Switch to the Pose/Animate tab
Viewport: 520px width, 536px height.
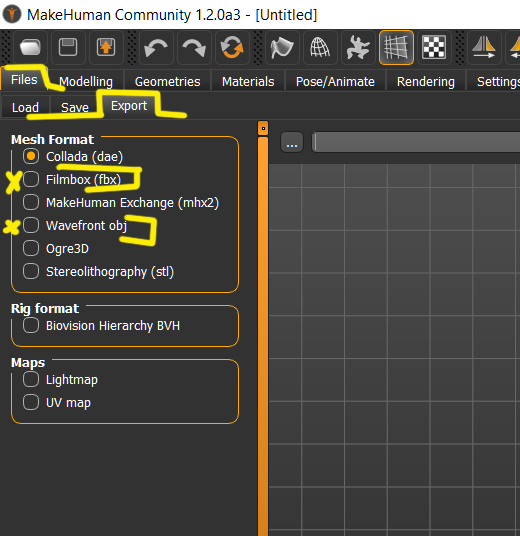pyautogui.click(x=335, y=81)
